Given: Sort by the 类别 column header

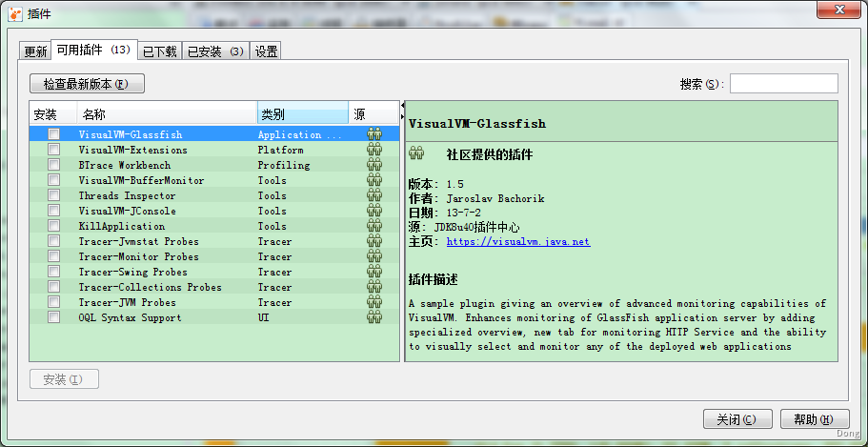Looking at the screenshot, I should (303, 114).
